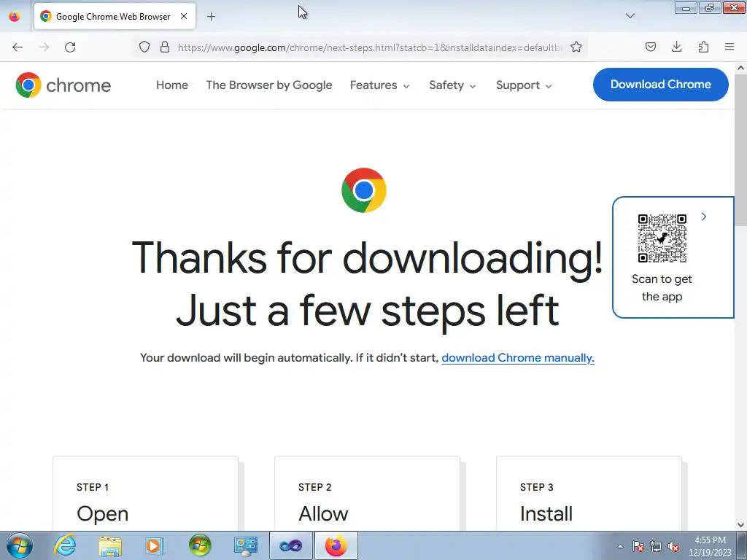
Task: Bookmark this page with the star
Action: pos(576,47)
